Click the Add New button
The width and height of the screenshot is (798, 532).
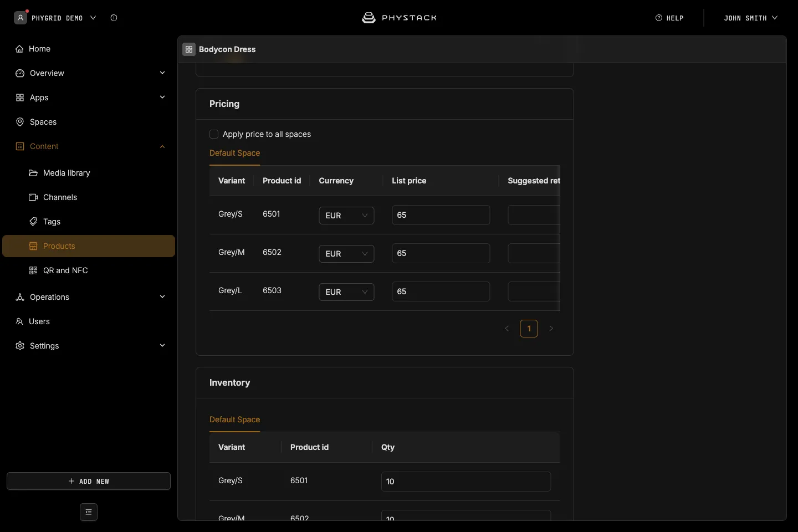coord(89,481)
